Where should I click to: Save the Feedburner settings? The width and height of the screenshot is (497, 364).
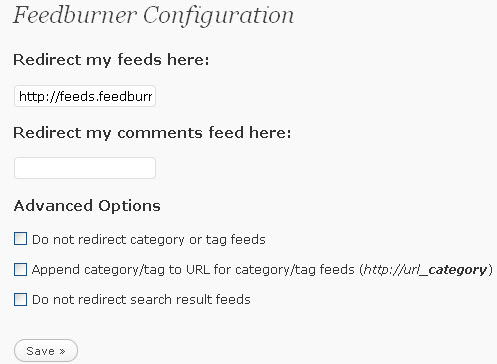46,351
